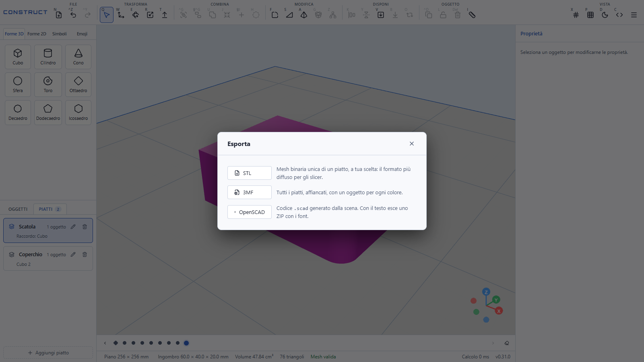
Task: Switch to the Forme 3D tab
Action: (14, 34)
